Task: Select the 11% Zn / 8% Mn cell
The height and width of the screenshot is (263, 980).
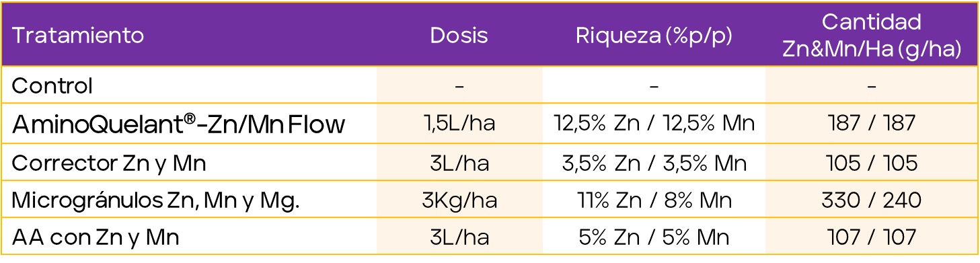Action: coord(654,200)
